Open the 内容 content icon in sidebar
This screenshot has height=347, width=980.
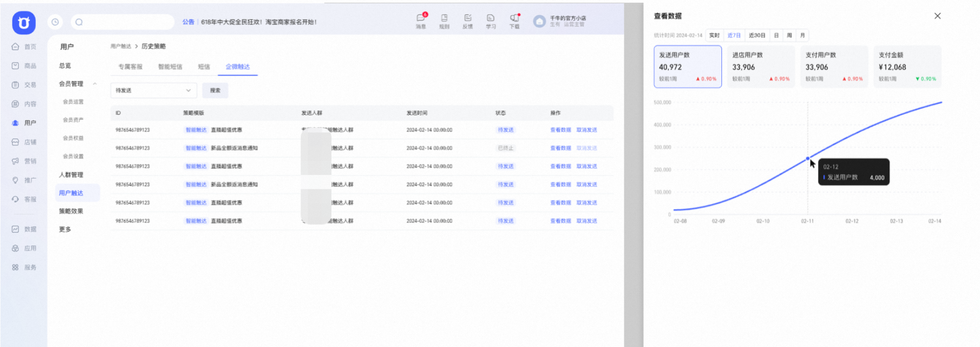[x=16, y=104]
